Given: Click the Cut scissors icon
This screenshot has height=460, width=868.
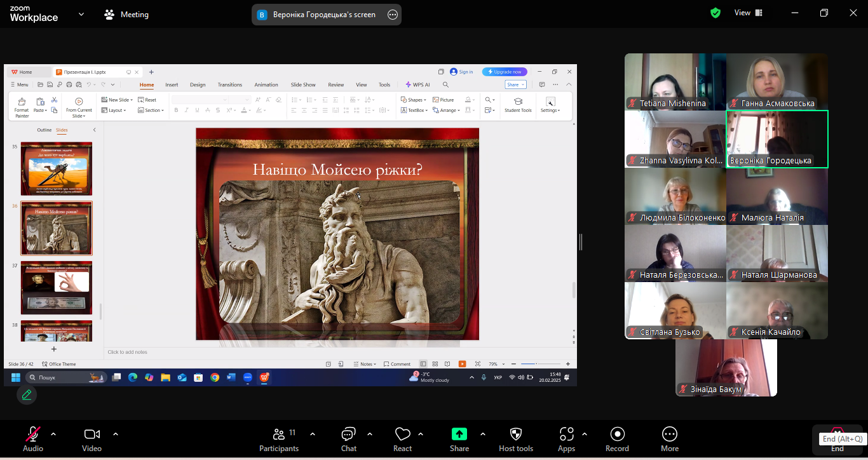Looking at the screenshot, I should 54,100.
